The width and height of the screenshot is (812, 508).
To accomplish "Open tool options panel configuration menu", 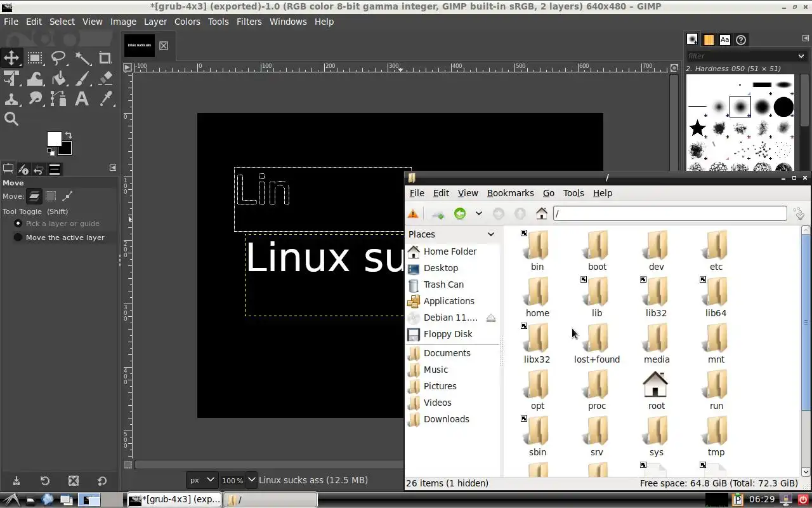I will click(113, 168).
